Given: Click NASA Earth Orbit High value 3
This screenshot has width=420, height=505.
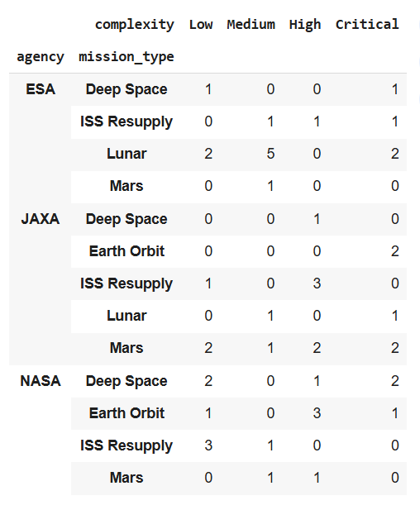Looking at the screenshot, I should click(317, 413).
